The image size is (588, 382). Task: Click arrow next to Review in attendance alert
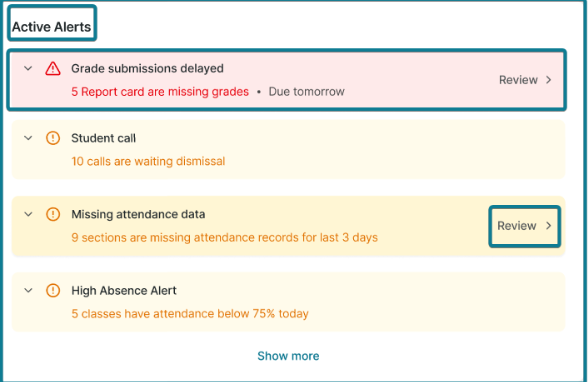[x=549, y=226]
